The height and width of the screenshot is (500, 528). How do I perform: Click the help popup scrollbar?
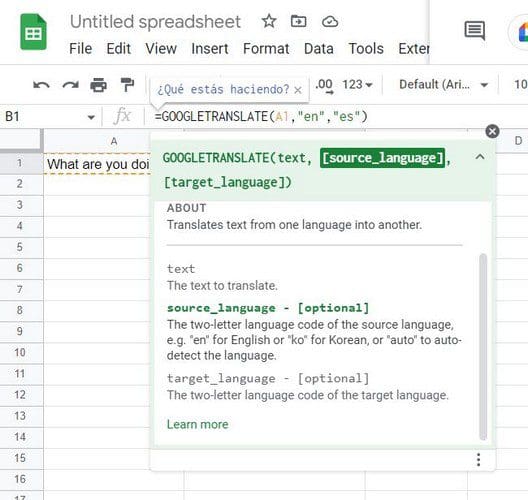tap(483, 347)
